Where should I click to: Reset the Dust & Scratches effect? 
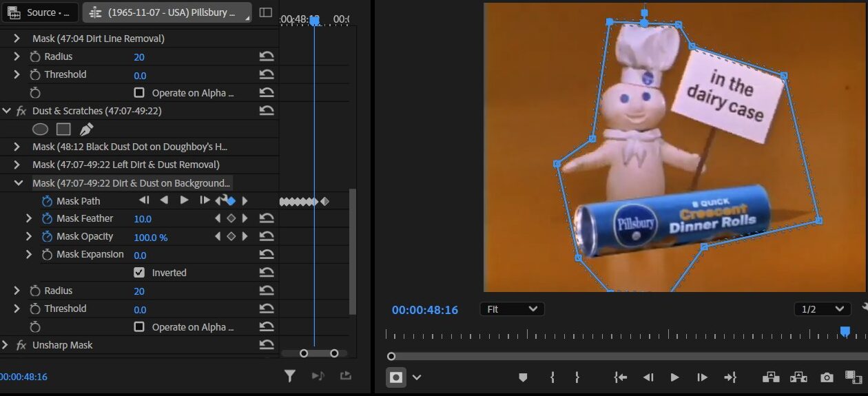[x=267, y=110]
